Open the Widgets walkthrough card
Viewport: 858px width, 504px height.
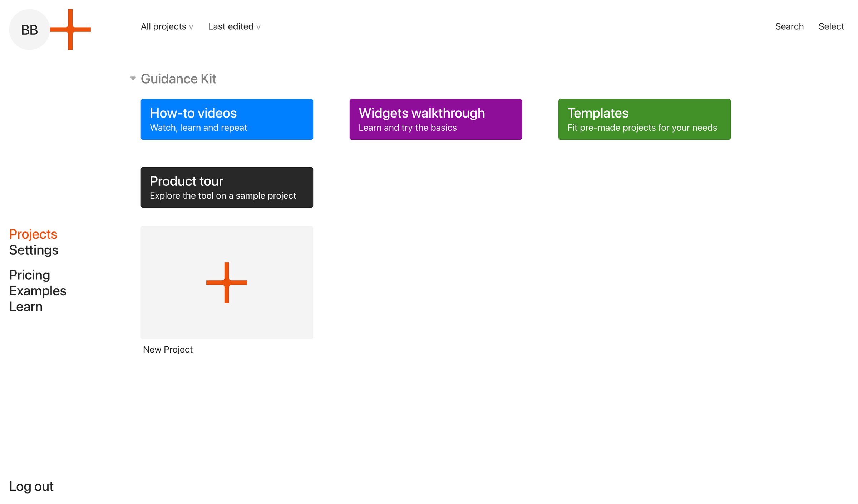coord(436,119)
